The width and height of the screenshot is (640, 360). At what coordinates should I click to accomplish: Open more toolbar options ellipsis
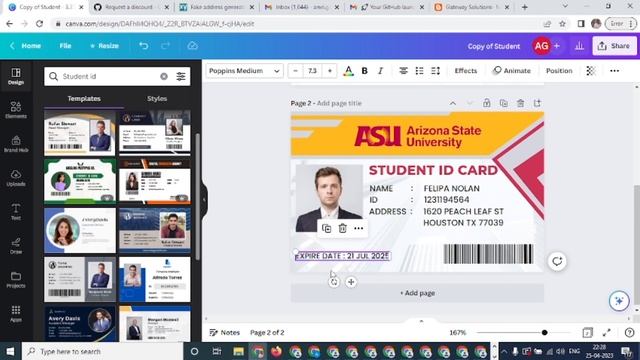[614, 71]
